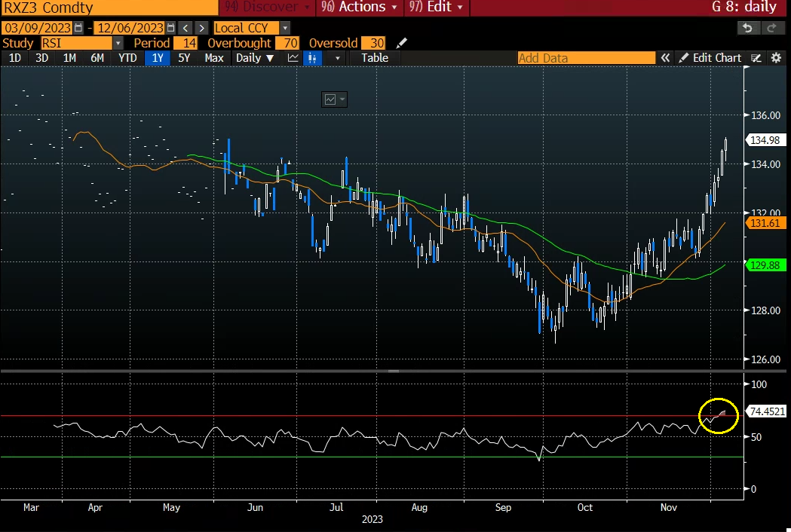Click the last price label 134.98
Viewport: 791px width, 532px height.
[766, 140]
